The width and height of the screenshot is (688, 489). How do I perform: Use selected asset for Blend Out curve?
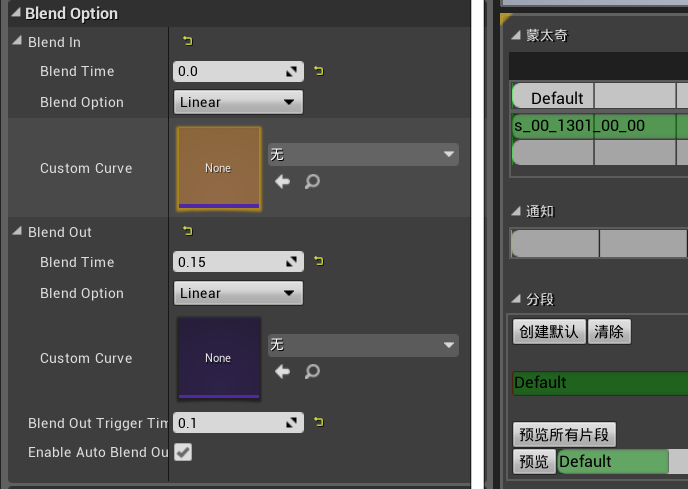click(x=283, y=372)
